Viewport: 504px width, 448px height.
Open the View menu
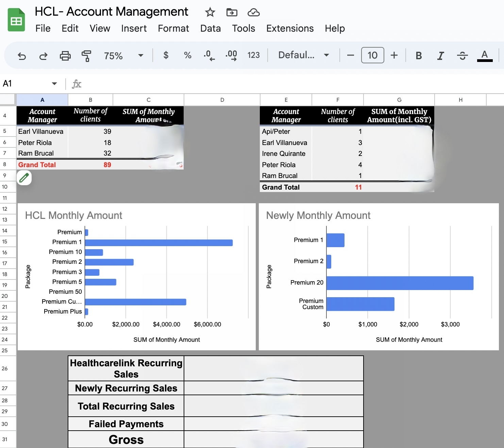point(100,28)
